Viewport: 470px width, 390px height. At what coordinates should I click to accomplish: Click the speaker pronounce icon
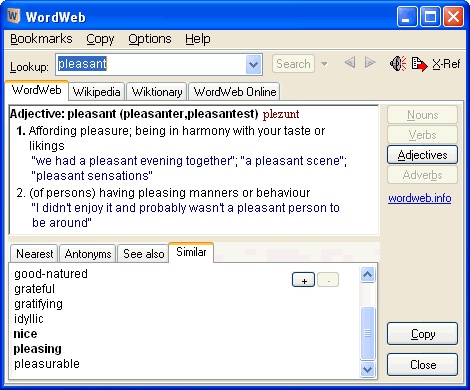[x=398, y=63]
